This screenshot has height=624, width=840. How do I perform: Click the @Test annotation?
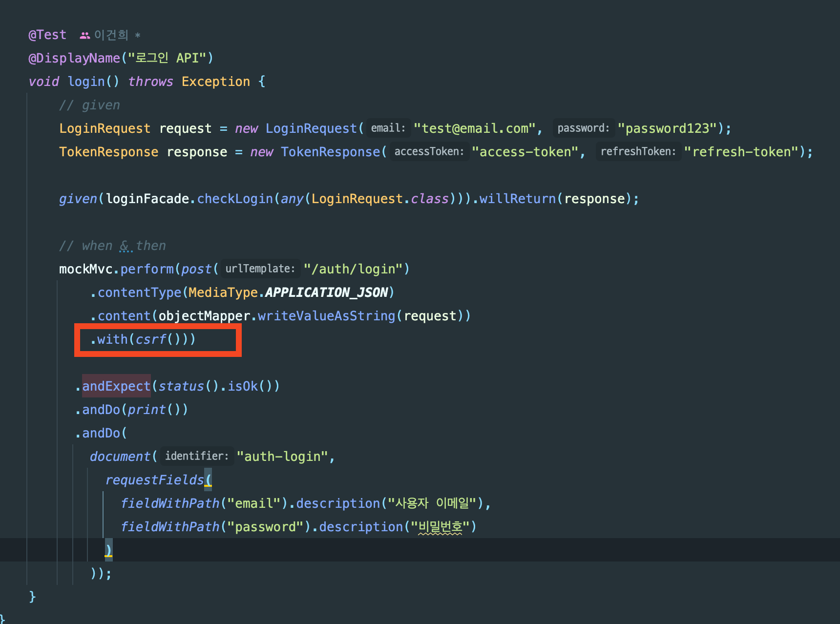47,35
